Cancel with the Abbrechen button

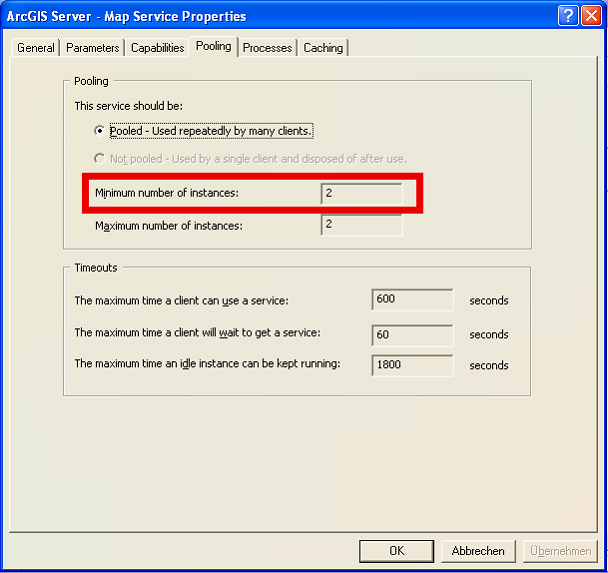point(478,551)
